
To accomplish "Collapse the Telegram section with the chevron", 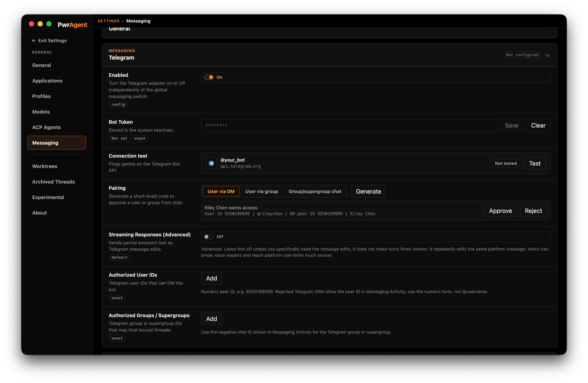I will pyautogui.click(x=547, y=55).
